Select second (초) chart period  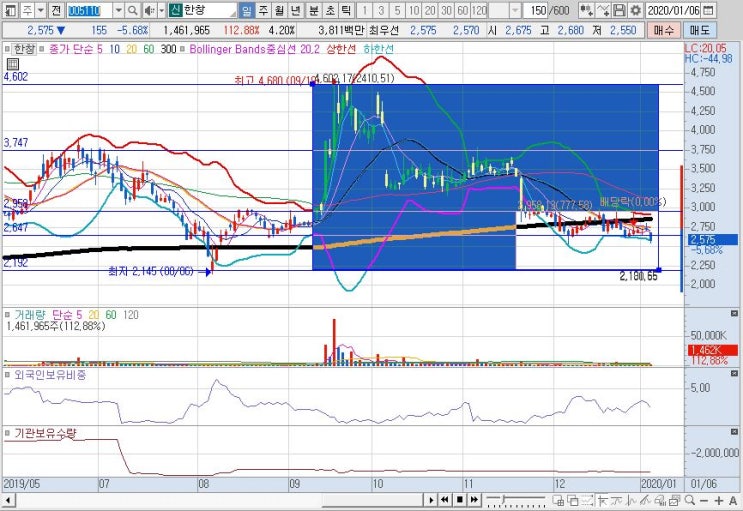coord(330,10)
